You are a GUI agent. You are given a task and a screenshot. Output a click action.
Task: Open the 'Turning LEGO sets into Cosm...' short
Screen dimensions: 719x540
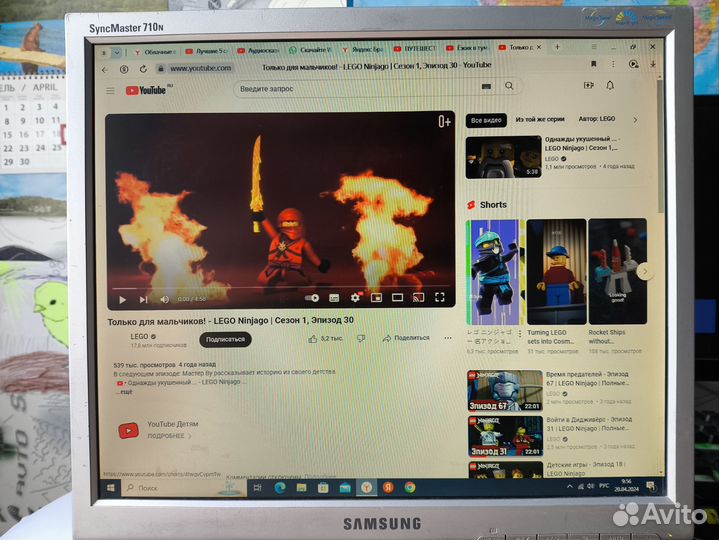[556, 271]
